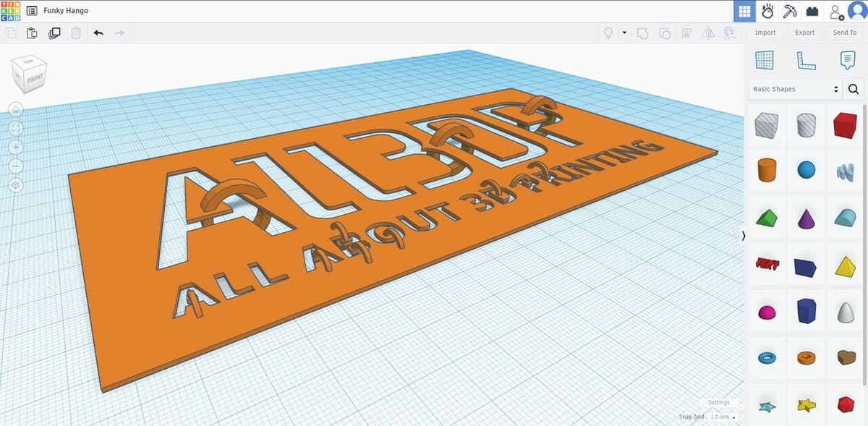868x426 pixels.
Task: Select the red Text shape
Action: pyautogui.click(x=766, y=265)
